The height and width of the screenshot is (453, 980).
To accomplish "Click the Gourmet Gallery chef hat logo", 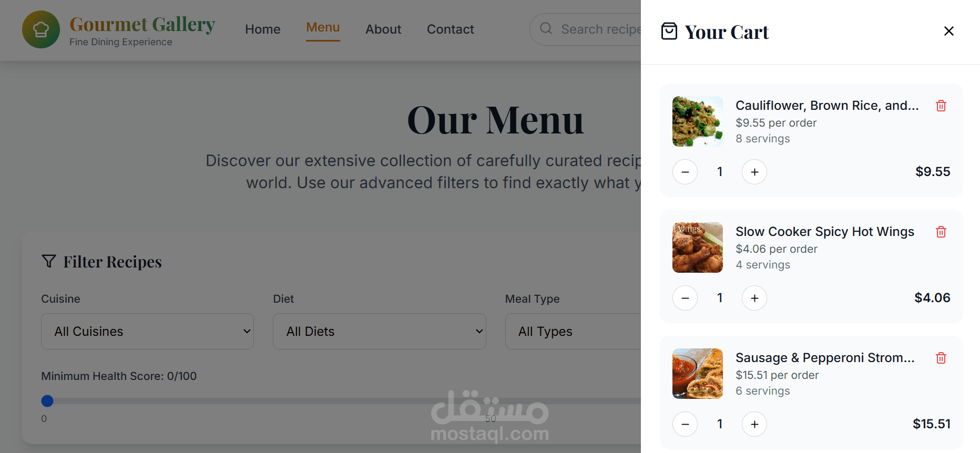I will pos(41,29).
